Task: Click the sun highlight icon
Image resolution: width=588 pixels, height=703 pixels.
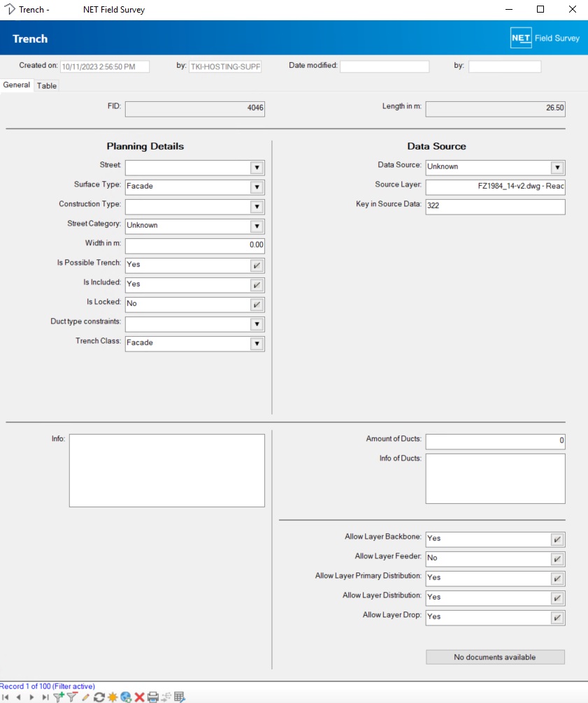Action: [113, 697]
